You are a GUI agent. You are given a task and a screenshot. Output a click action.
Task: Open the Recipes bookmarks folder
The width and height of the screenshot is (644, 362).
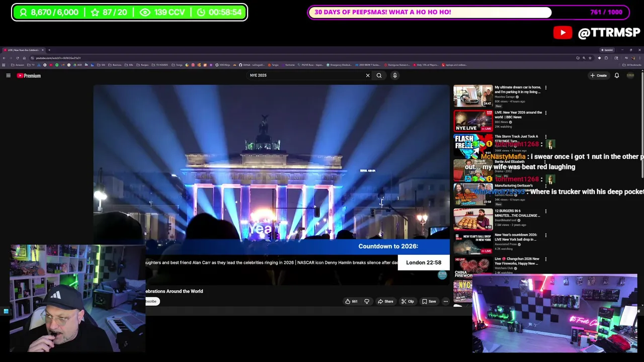(x=142, y=65)
